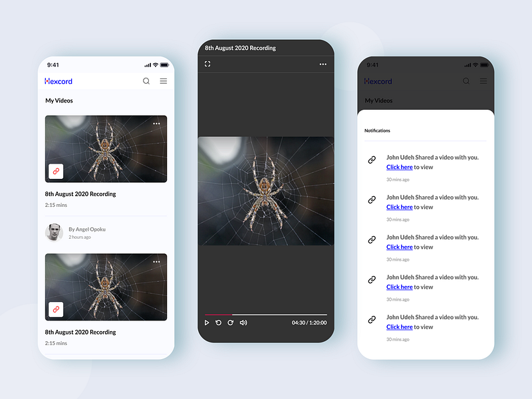Click the link icon beside the last notification
Screen dimensions: 532x399
point(372,320)
